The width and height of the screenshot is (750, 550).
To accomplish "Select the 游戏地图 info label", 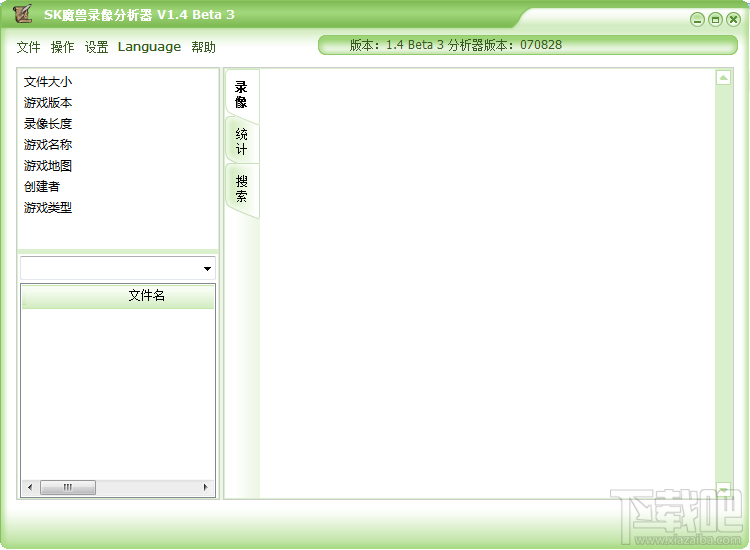I will 48,166.
